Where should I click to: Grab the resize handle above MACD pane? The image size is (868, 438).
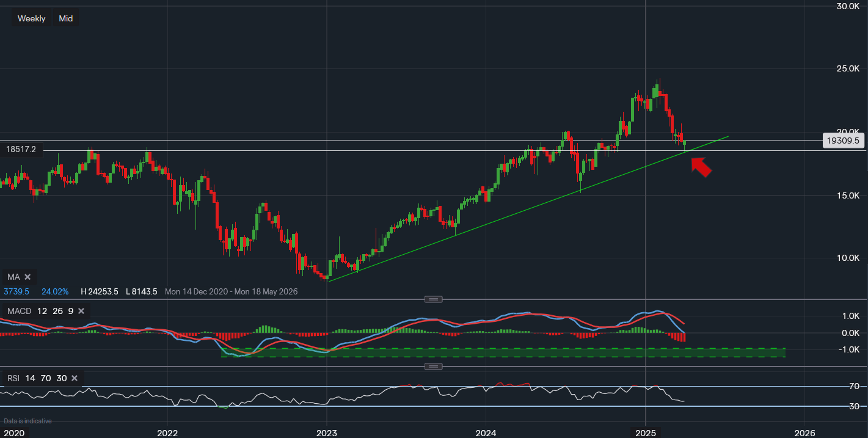tap(433, 299)
